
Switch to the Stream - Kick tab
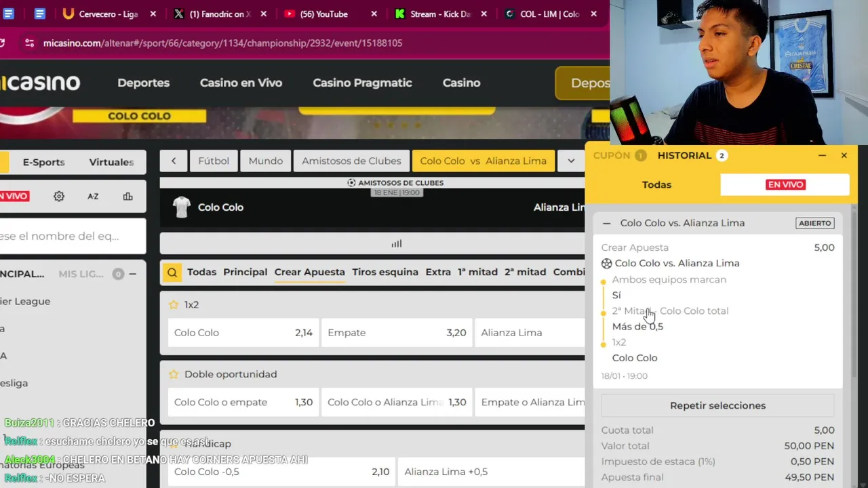[440, 14]
